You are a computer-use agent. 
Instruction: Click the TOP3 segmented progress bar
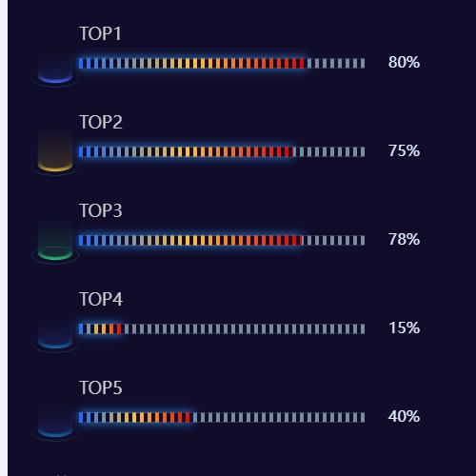(222, 240)
